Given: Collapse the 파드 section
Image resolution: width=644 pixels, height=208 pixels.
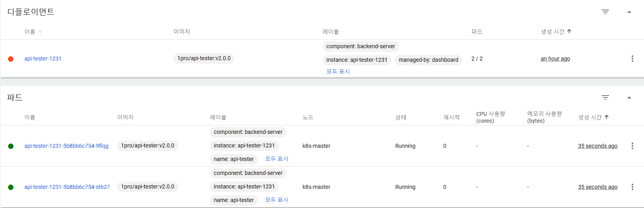Looking at the screenshot, I should point(629,98).
